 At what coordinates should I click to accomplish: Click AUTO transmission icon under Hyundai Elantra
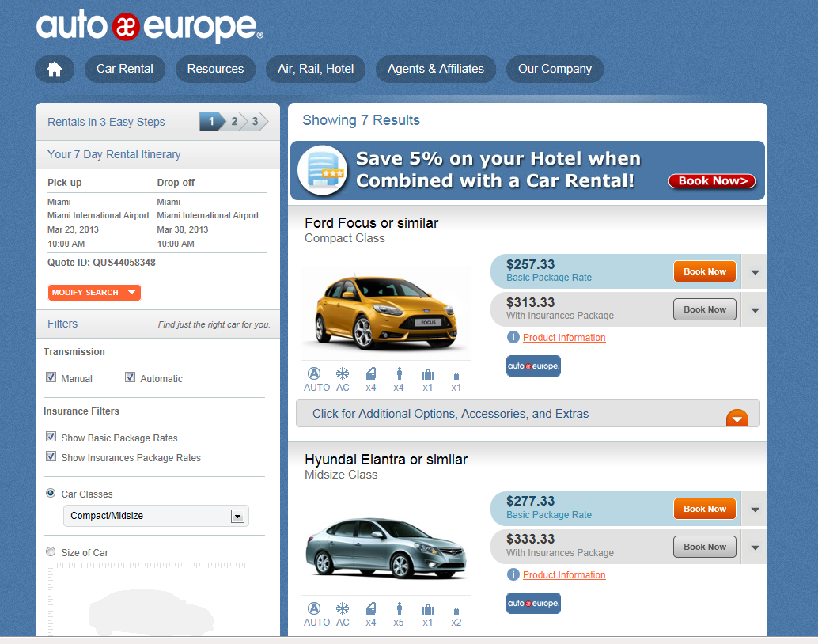tap(314, 608)
